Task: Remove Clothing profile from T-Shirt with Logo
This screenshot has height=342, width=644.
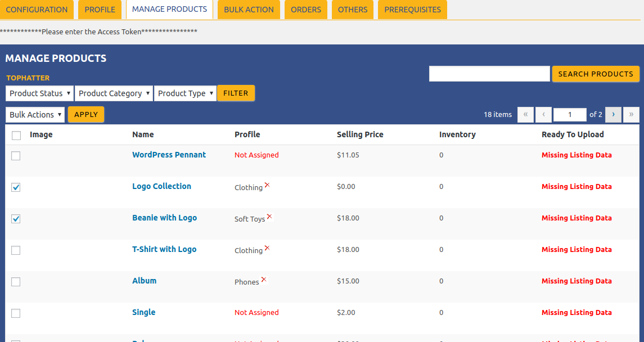Action: click(267, 248)
